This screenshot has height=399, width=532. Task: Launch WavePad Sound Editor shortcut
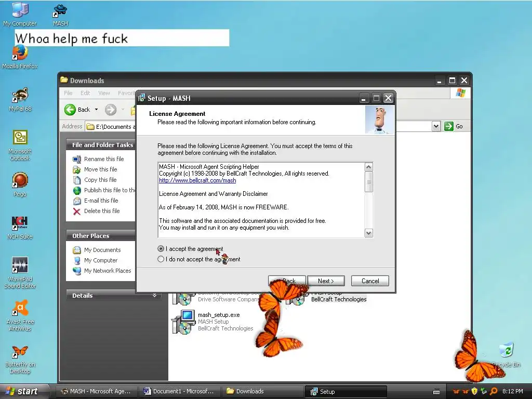20,272
